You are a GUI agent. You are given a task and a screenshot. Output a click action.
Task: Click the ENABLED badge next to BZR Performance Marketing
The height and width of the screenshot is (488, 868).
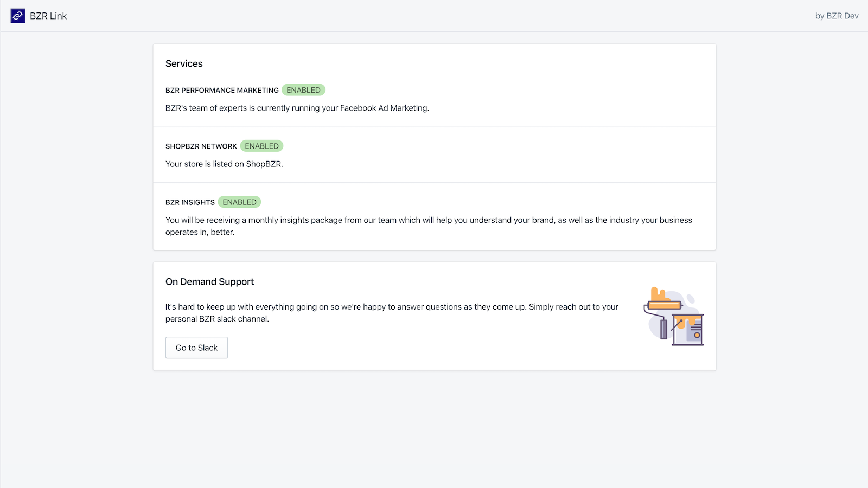click(x=303, y=90)
